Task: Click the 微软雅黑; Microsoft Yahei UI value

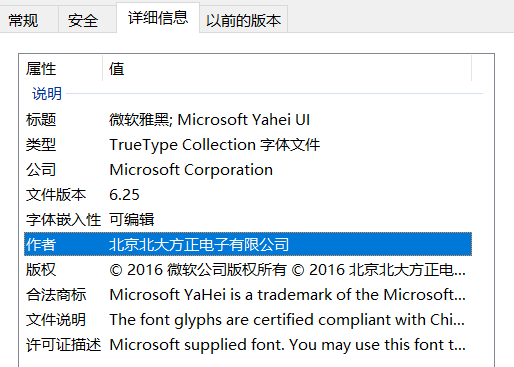Action: 210,120
